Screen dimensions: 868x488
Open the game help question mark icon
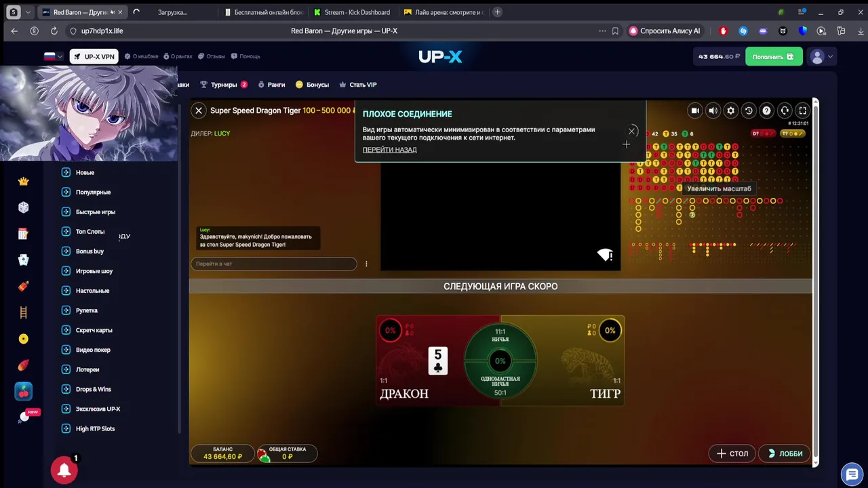coord(766,110)
